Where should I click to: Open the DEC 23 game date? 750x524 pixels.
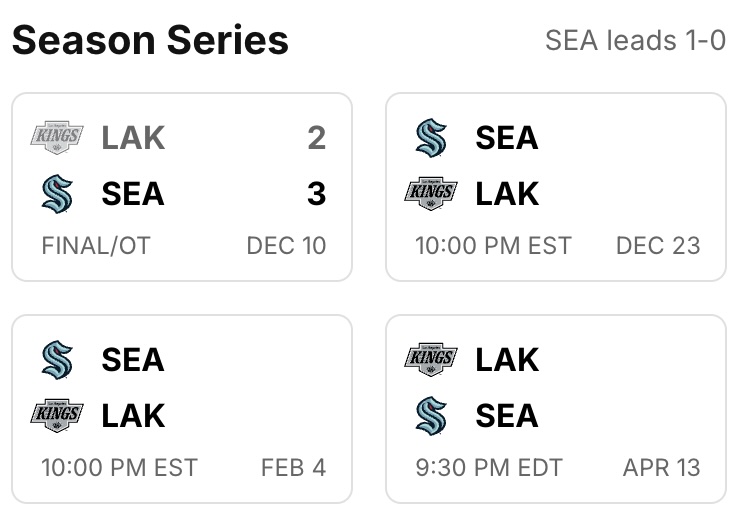click(658, 245)
